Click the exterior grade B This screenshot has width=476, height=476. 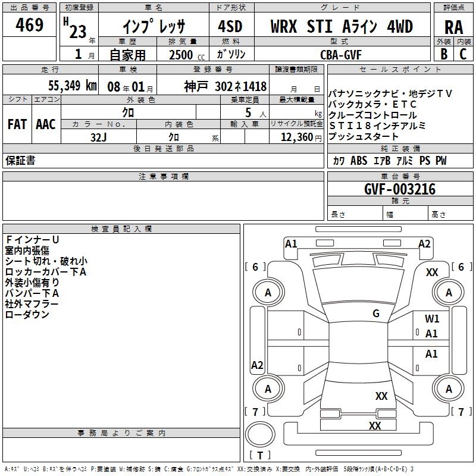click(444, 54)
